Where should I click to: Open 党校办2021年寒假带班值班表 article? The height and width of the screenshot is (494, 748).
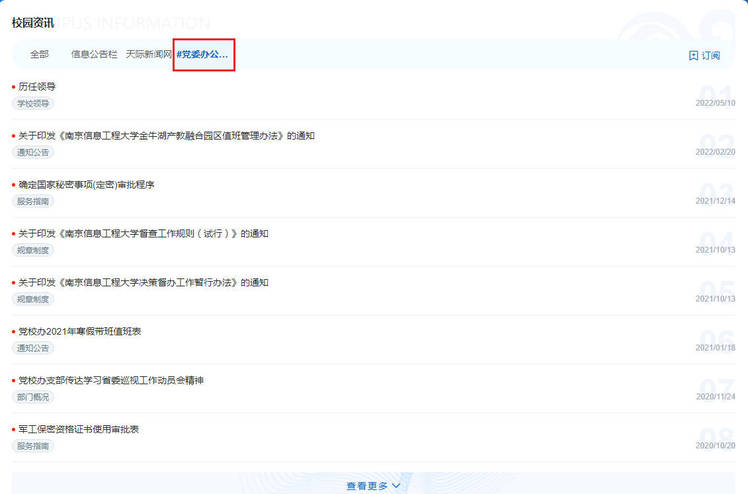[79, 332]
